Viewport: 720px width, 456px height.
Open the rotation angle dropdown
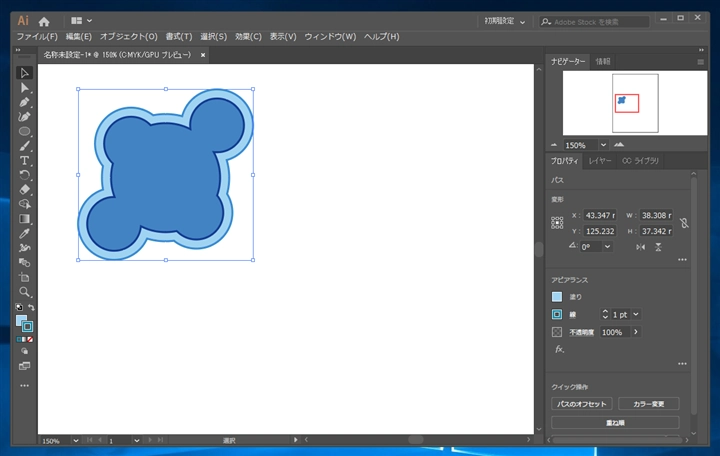coord(608,247)
